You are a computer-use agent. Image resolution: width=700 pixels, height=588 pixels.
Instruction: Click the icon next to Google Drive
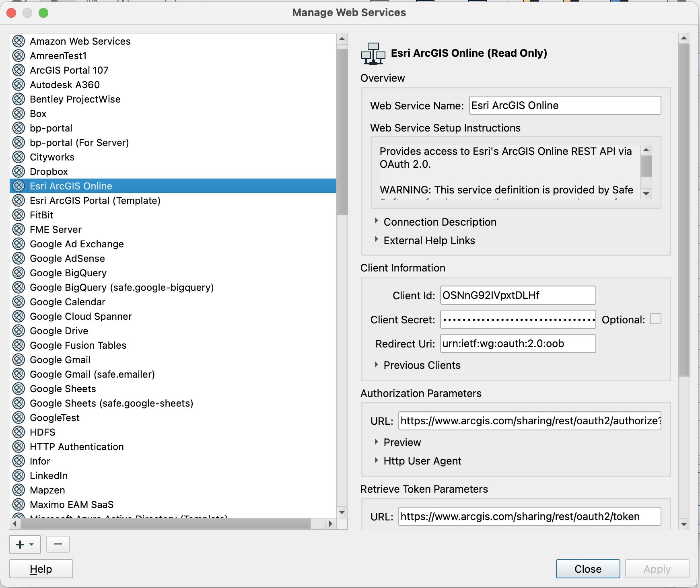tap(19, 331)
